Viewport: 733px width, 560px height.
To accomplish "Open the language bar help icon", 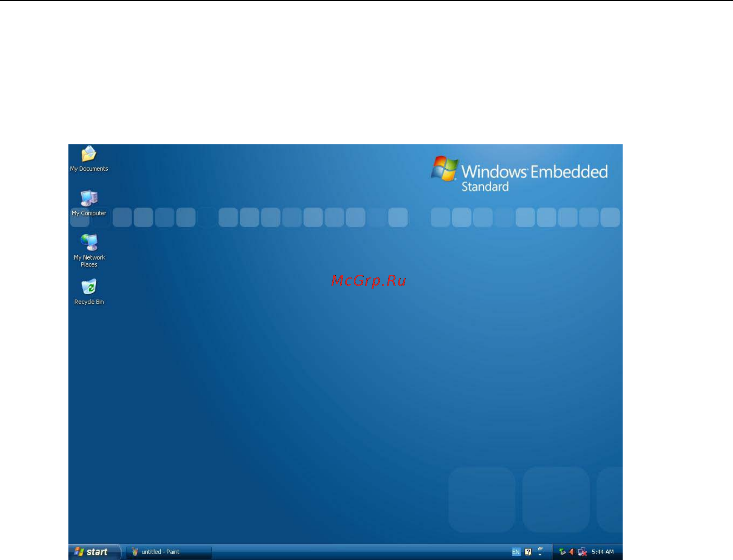I will 528,552.
